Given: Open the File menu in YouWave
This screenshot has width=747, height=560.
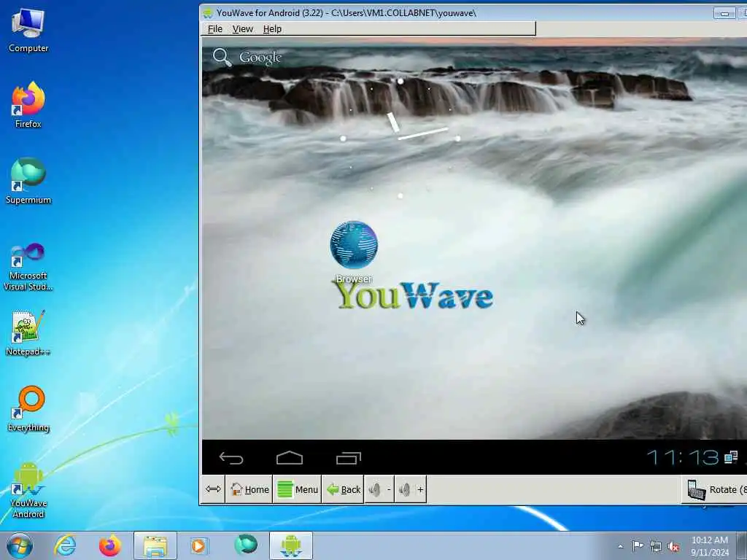Looking at the screenshot, I should (x=215, y=29).
